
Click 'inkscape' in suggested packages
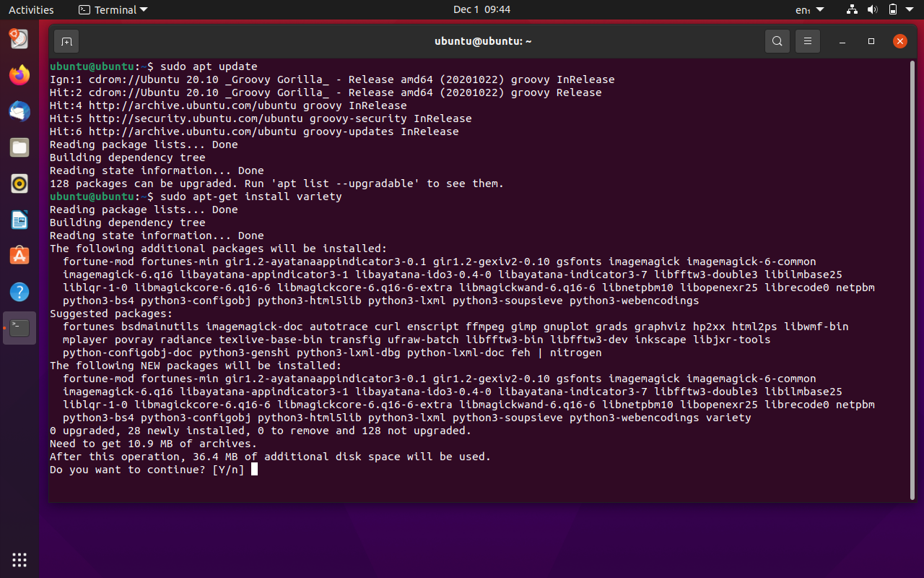[x=661, y=340]
